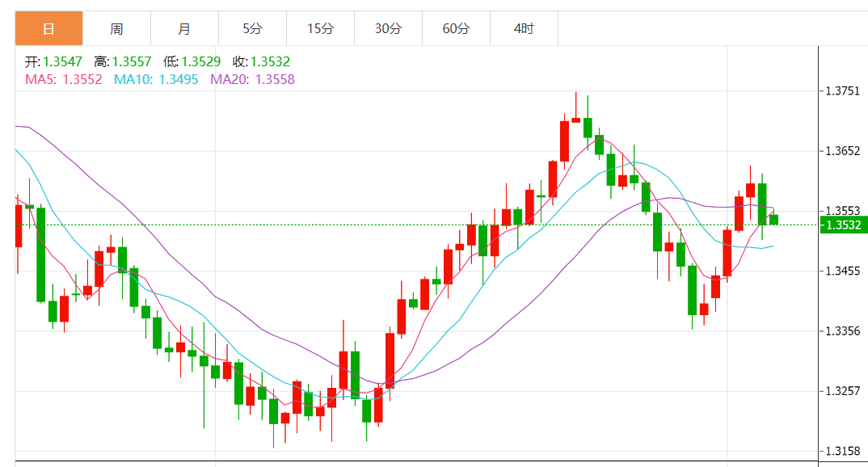Click the 1.3257 price axis label

(842, 390)
